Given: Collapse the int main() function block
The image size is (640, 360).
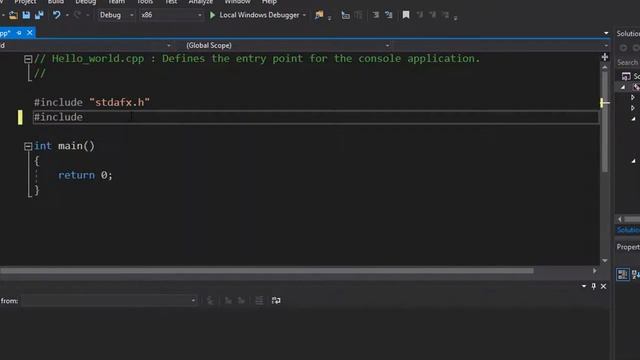Looking at the screenshot, I should tap(28, 146).
